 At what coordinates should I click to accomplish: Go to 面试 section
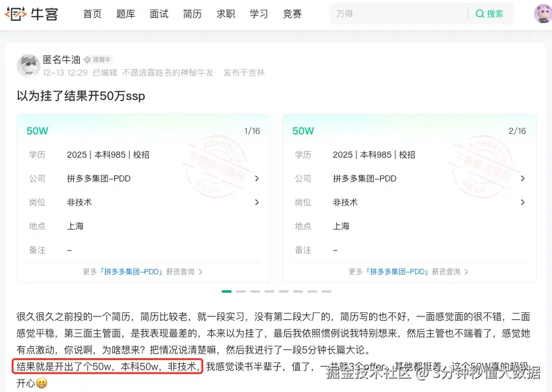click(x=159, y=14)
